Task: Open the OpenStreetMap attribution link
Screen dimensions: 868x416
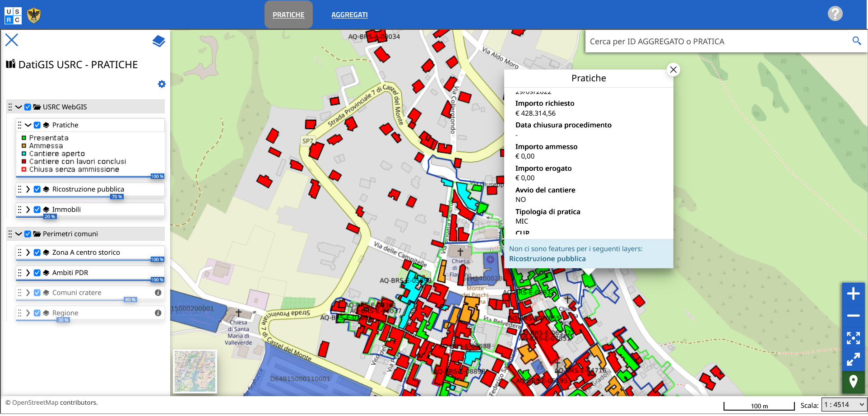Action: pos(35,402)
